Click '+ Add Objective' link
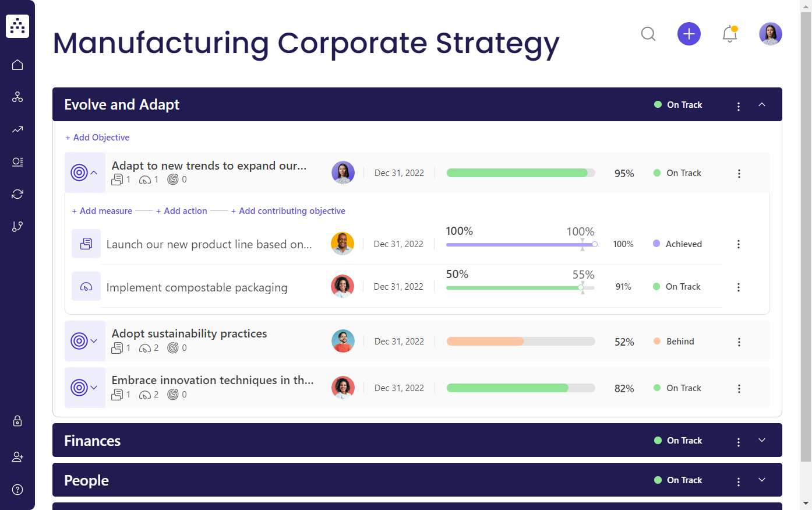This screenshot has height=510, width=812. tap(97, 137)
